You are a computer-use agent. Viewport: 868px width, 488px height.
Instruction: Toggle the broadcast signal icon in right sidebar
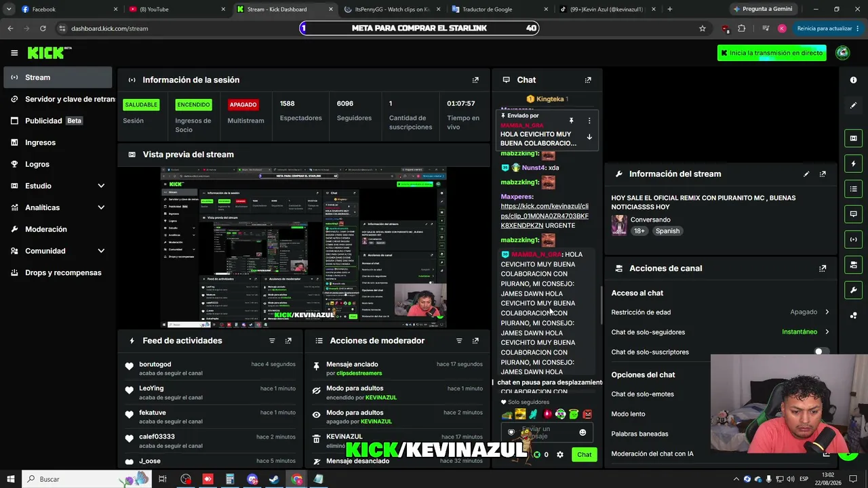click(x=854, y=239)
